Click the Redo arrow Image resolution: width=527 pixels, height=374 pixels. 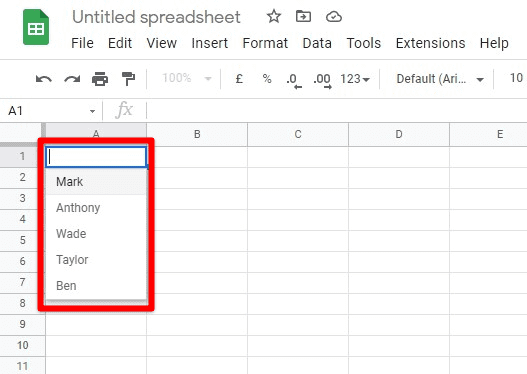[x=72, y=79]
